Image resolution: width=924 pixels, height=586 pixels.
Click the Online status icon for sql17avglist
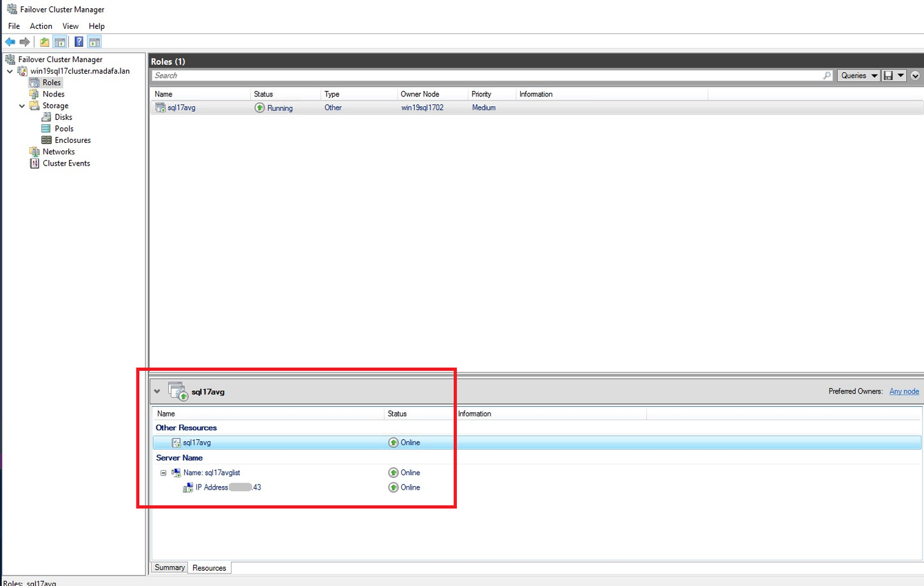tap(393, 473)
